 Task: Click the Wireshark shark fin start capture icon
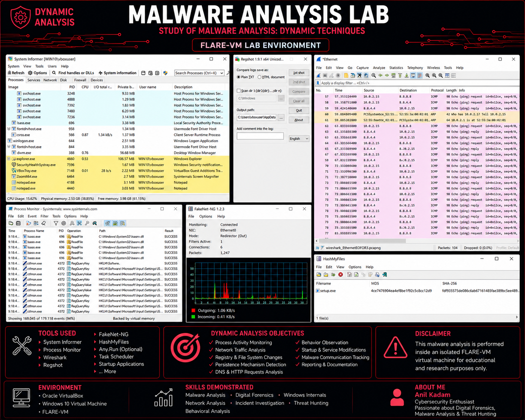[x=319, y=76]
